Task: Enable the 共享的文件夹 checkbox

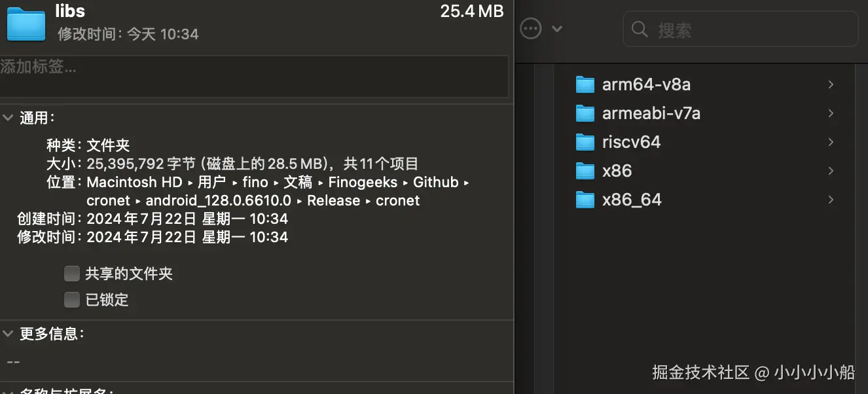Action: point(72,274)
